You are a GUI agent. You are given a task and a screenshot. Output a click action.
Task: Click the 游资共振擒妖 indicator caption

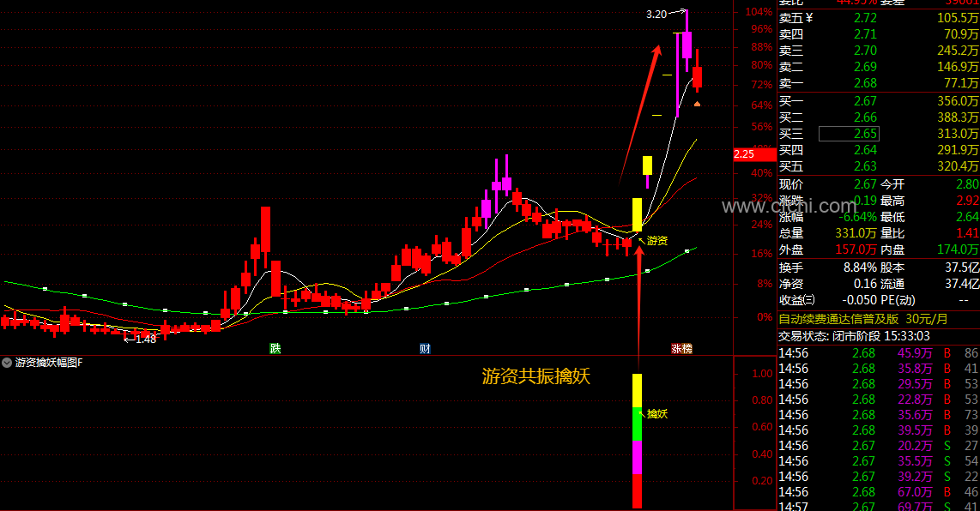point(535,376)
